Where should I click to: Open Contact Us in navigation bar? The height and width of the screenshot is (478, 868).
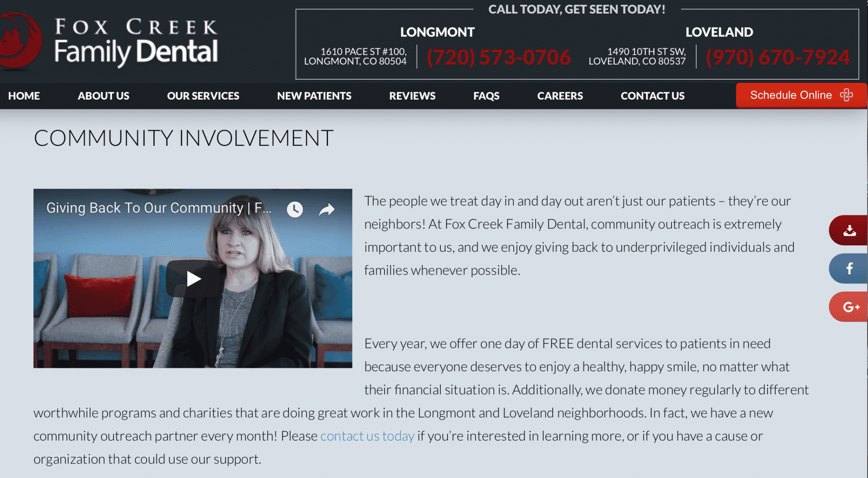click(x=653, y=96)
